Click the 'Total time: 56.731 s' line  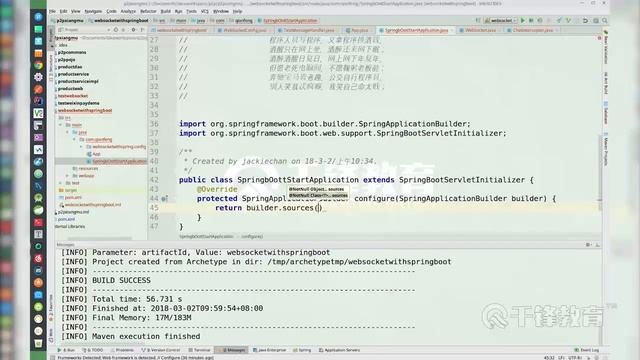[x=122, y=299]
